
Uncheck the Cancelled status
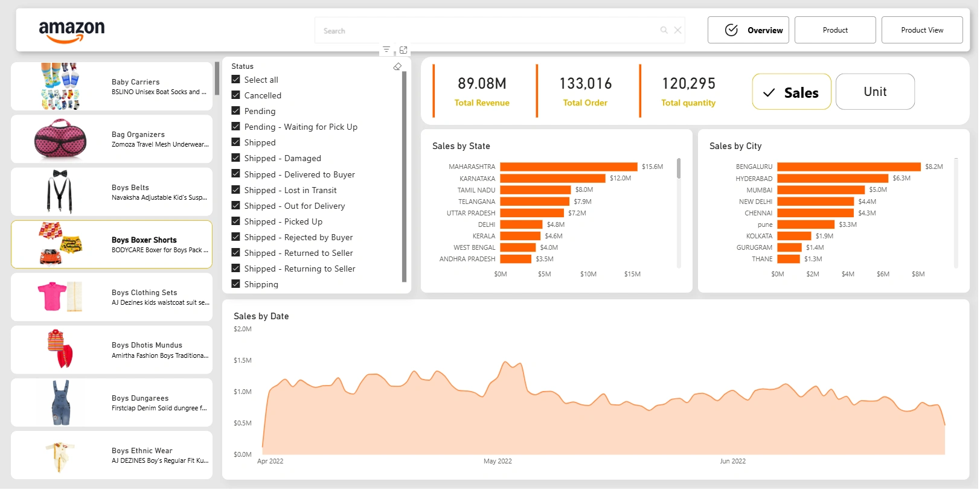point(235,95)
